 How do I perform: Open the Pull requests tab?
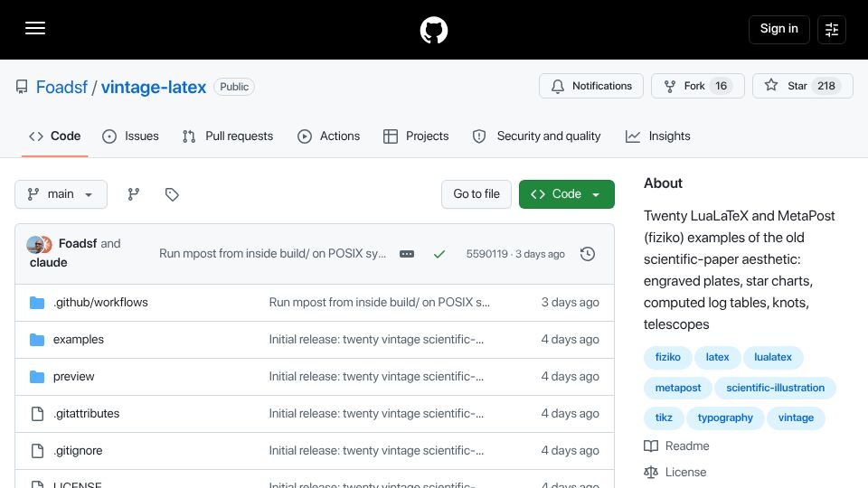pos(228,136)
